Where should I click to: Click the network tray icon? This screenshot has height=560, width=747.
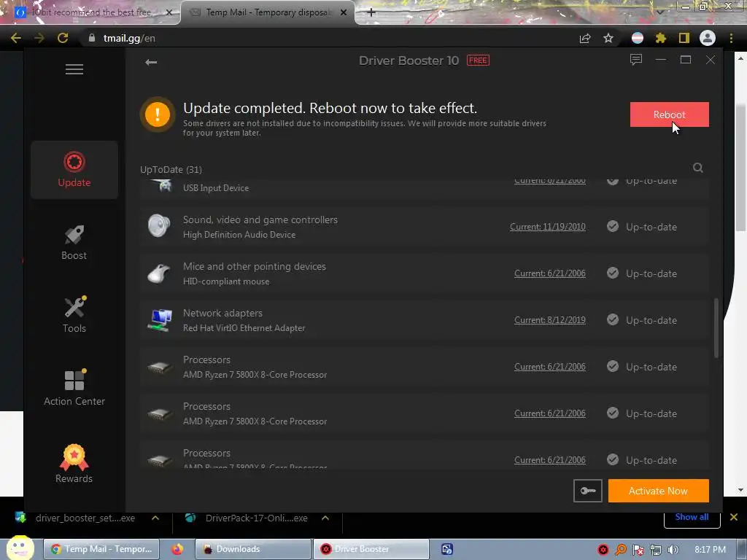[656, 550]
